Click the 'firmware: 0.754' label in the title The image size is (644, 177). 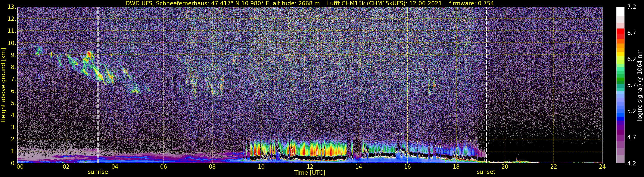tap(472, 3)
